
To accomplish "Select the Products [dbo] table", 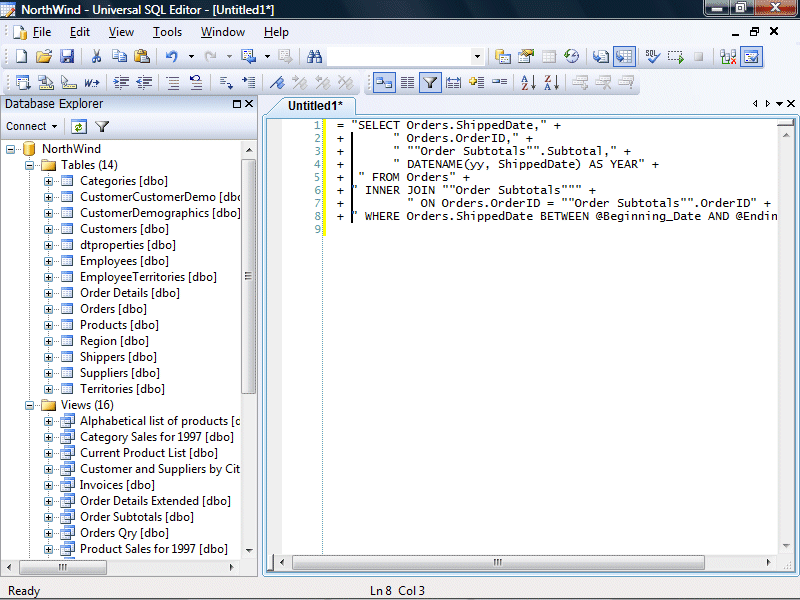I will pyautogui.click(x=119, y=325).
